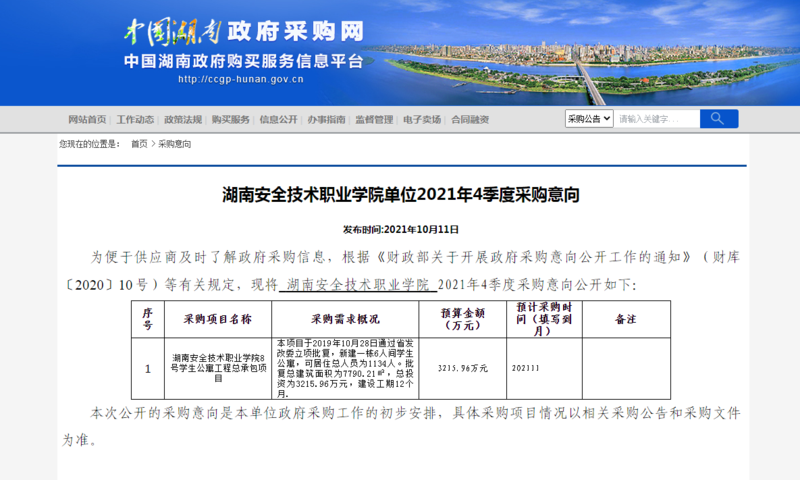
Task: Click the 备注 column header
Action: tap(626, 319)
